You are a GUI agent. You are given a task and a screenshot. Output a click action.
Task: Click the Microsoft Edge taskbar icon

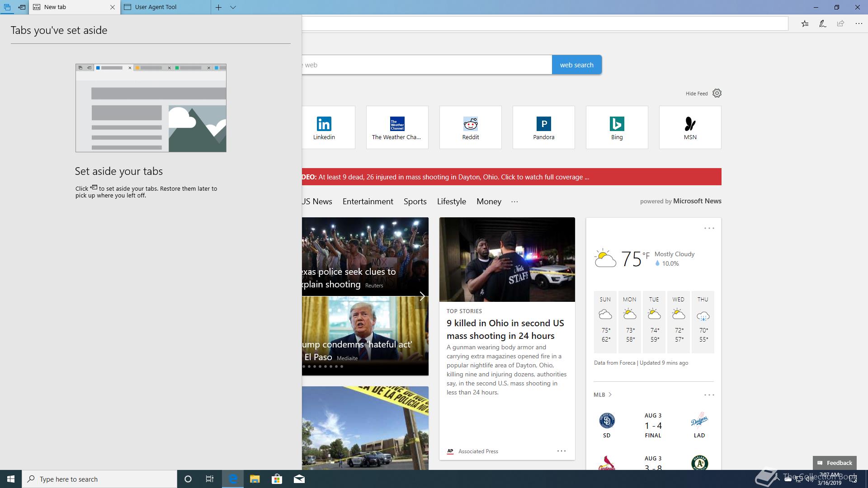233,479
